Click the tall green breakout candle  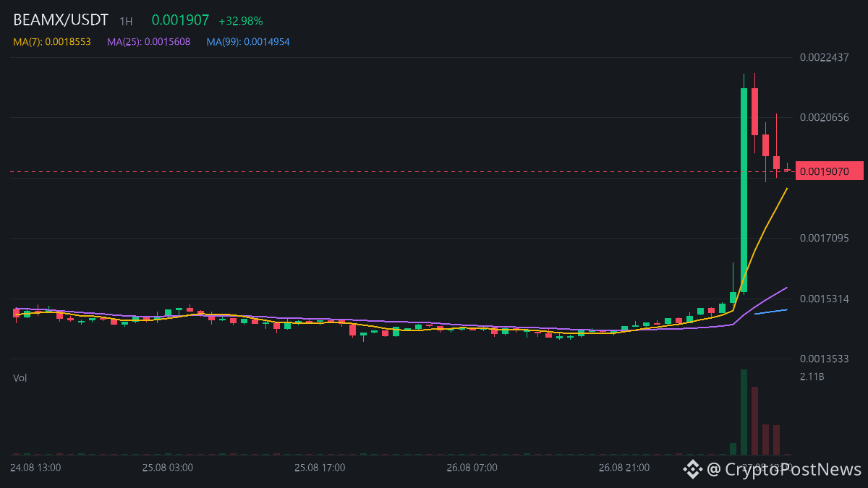tap(744, 189)
